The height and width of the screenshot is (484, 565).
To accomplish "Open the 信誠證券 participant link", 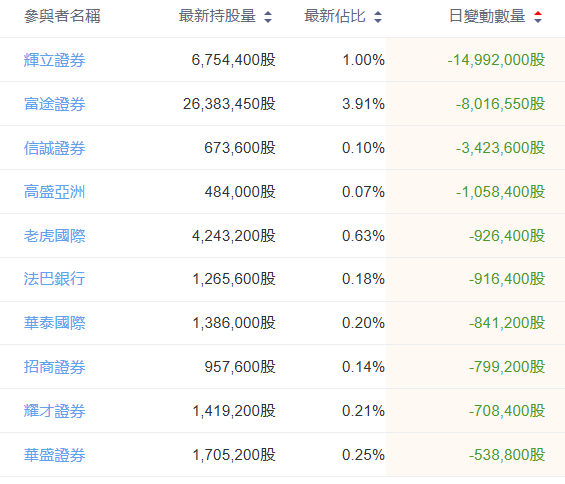I will pos(54,148).
